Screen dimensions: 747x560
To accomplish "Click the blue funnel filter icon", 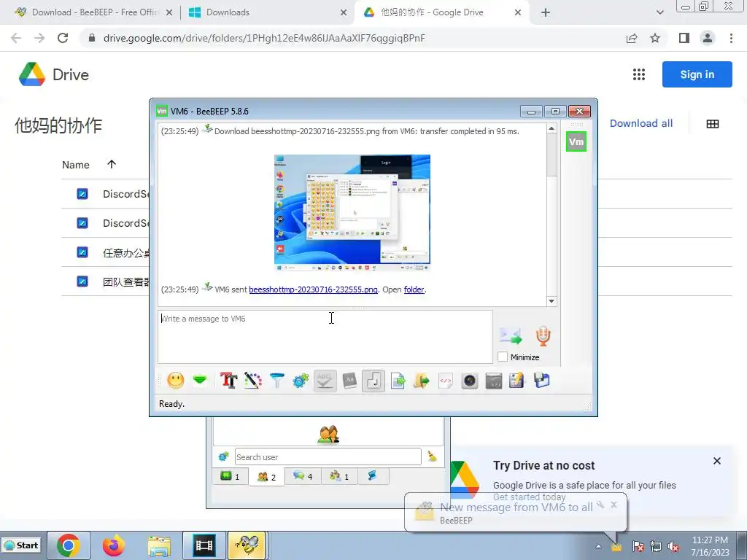I will pos(276,381).
